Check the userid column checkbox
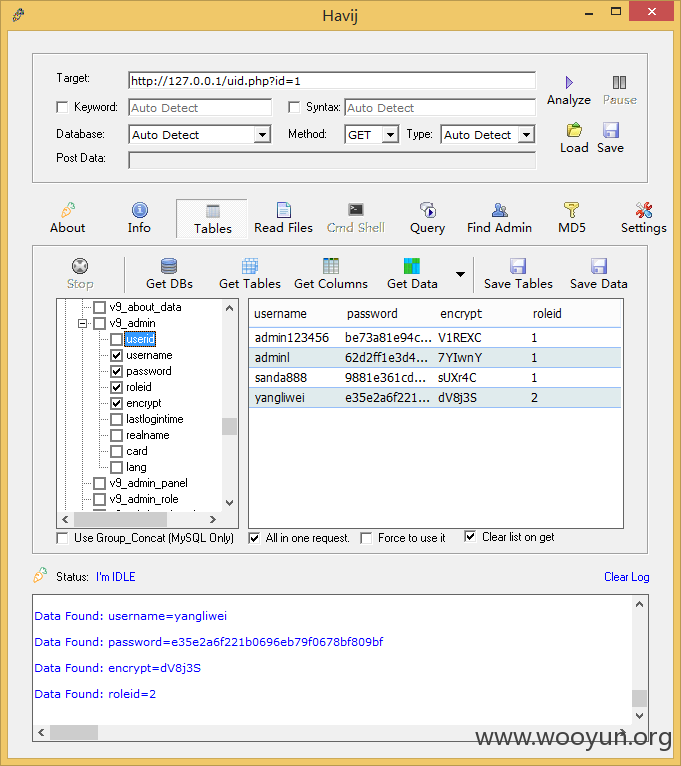This screenshot has width=681, height=766. (x=116, y=339)
